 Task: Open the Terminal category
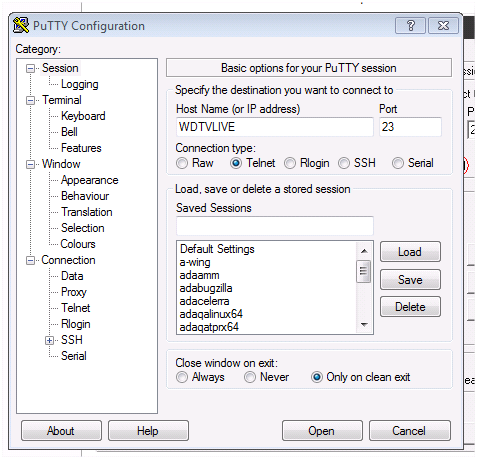click(62, 100)
